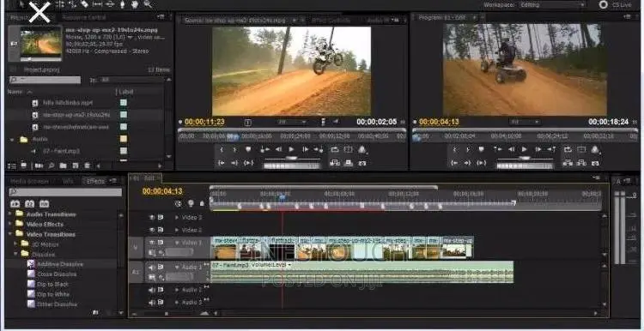Hide the Video 1 track output
Screen dimensions: 644x331
(x=151, y=243)
